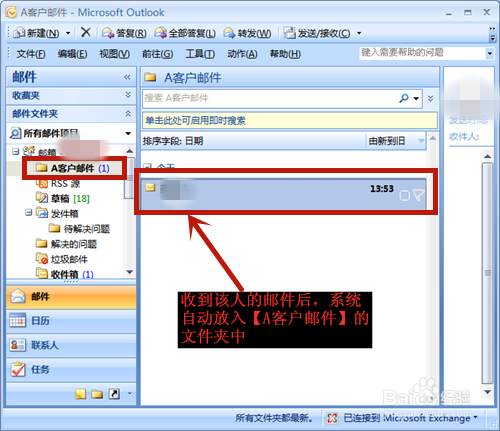Viewport: 500px width, 431px height.
Task: Click folder tree scroll-up arrow
Action: (x=130, y=151)
